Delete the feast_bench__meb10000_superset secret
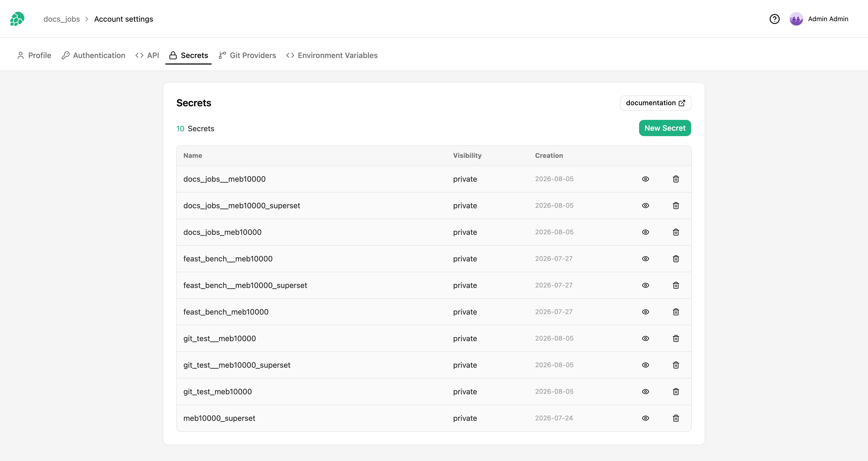 [676, 286]
